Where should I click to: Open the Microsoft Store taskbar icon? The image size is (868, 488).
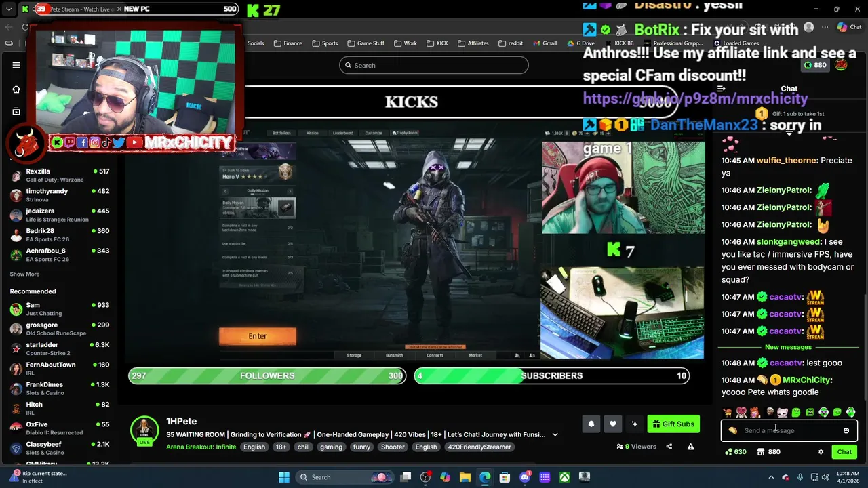coord(505,477)
